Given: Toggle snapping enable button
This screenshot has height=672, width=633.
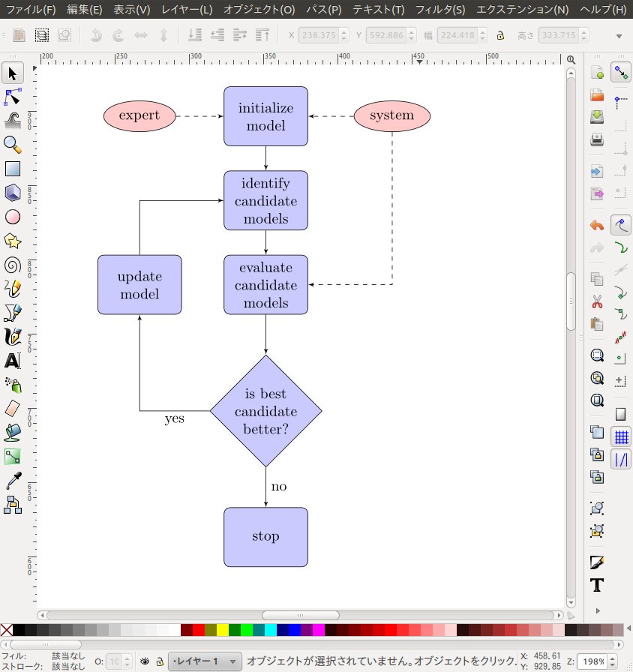Looking at the screenshot, I should [621, 73].
